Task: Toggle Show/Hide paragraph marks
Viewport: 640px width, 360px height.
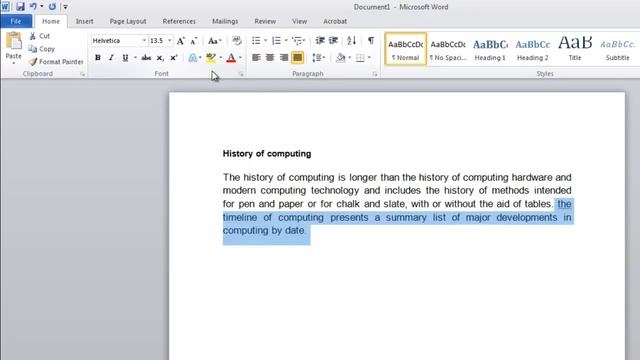Action: pos(371,41)
